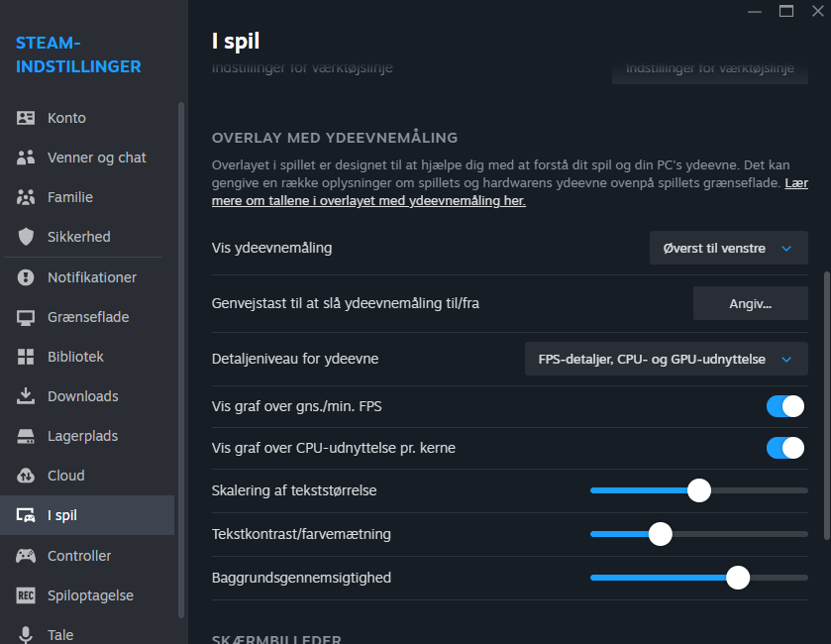This screenshot has height=644, width=831.
Task: Click the I spil overlay icon
Action: click(26, 515)
